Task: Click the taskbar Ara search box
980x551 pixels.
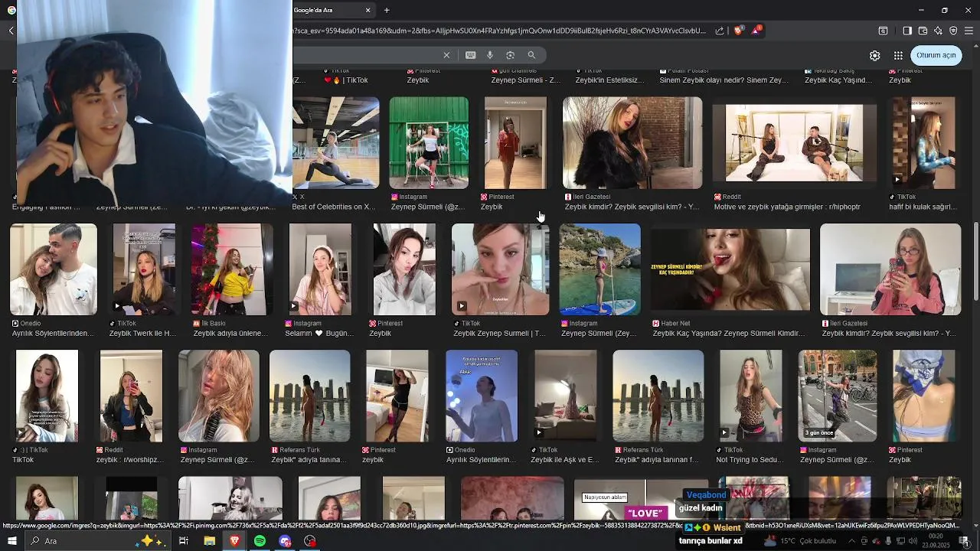Action: pyautogui.click(x=98, y=541)
